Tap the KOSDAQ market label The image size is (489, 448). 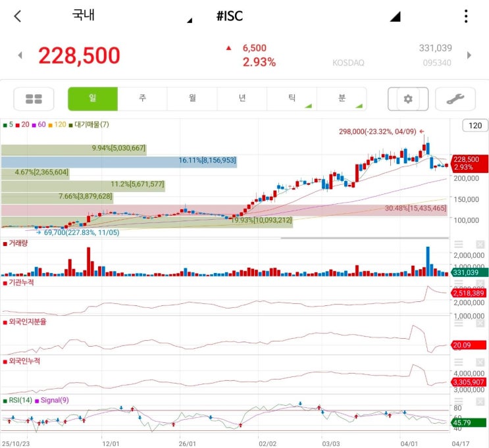(x=348, y=63)
